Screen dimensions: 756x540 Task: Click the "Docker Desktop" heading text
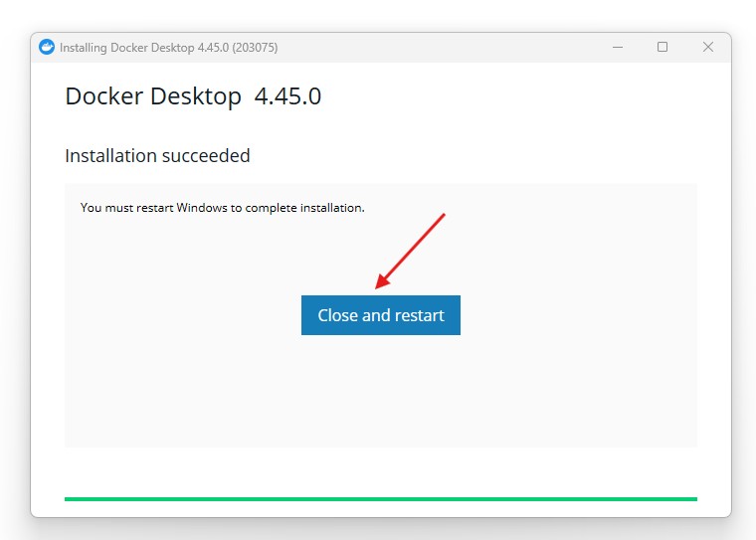(x=153, y=96)
